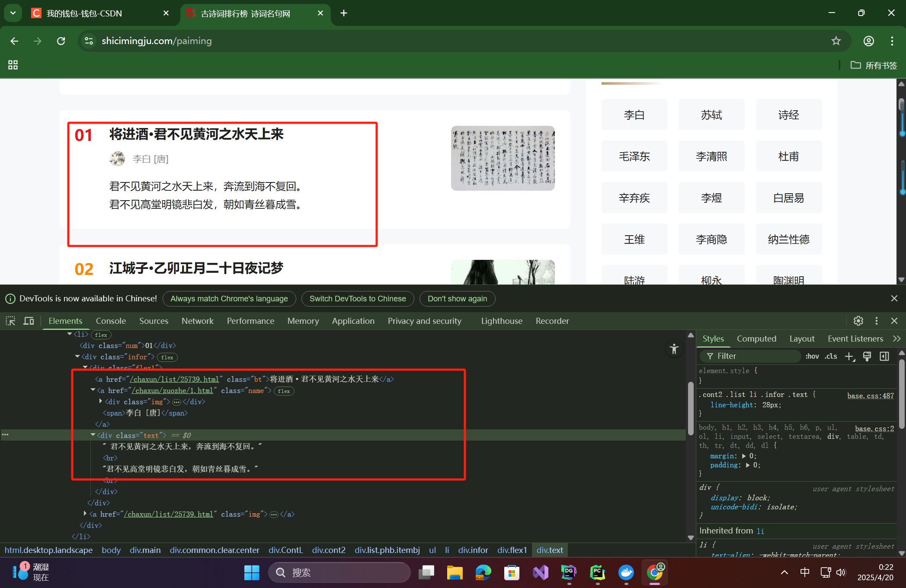The image size is (906, 588).
Task: Expand the margin shorthand property triangle
Action: pyautogui.click(x=744, y=456)
